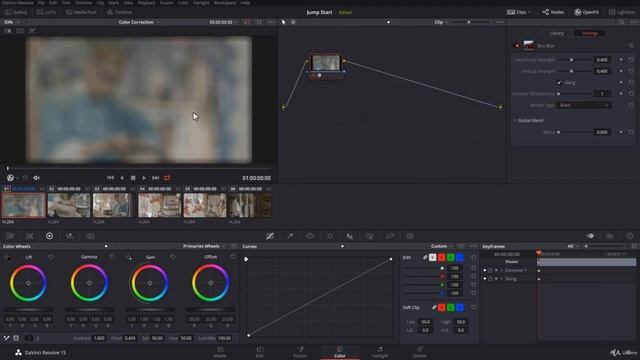640x360 pixels.
Task: Open the Border Type Black dropdown
Action: 583,105
